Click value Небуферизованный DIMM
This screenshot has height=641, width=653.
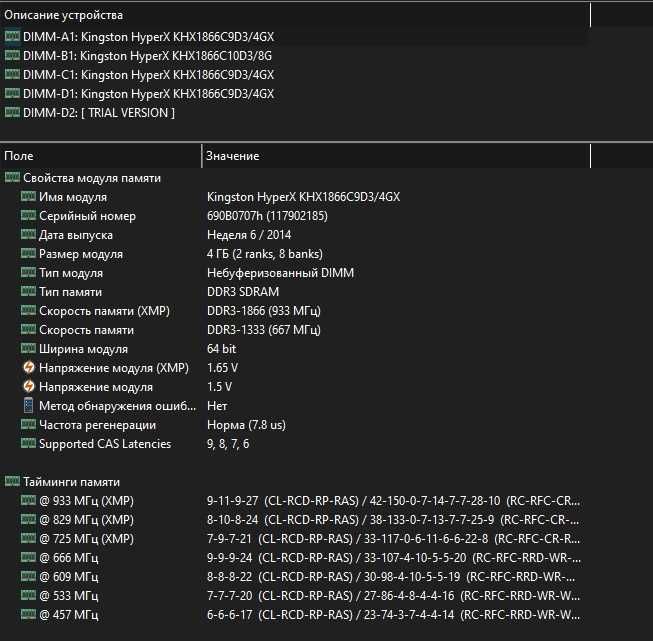coord(280,273)
